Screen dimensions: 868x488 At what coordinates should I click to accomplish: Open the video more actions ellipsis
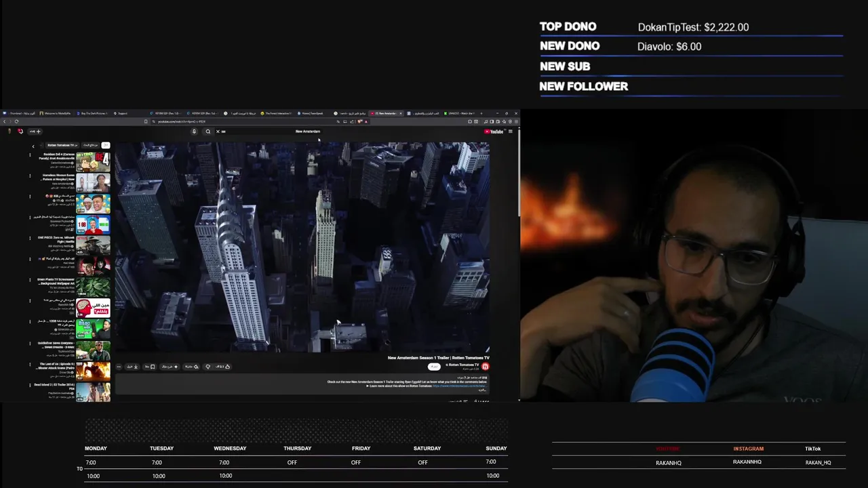pyautogui.click(x=119, y=367)
